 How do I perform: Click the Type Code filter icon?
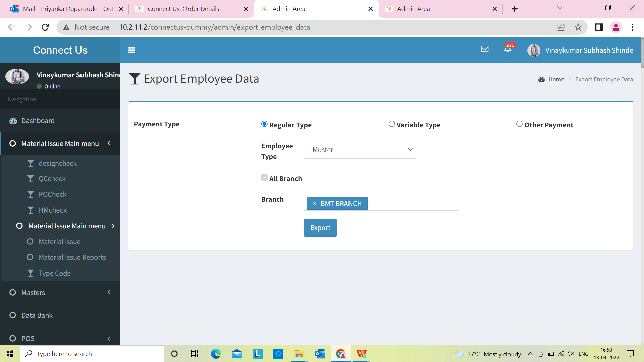(x=31, y=274)
